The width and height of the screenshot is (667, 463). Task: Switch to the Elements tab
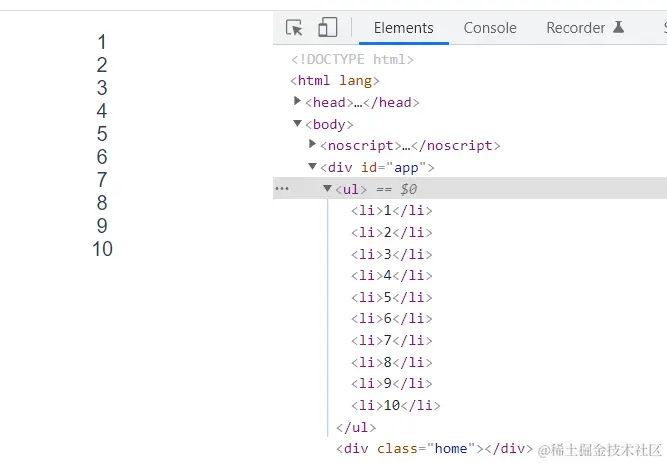[x=403, y=28]
